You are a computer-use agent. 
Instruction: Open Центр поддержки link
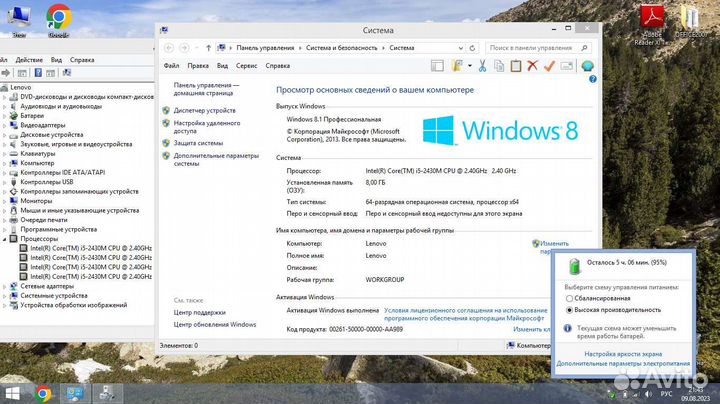(x=199, y=313)
